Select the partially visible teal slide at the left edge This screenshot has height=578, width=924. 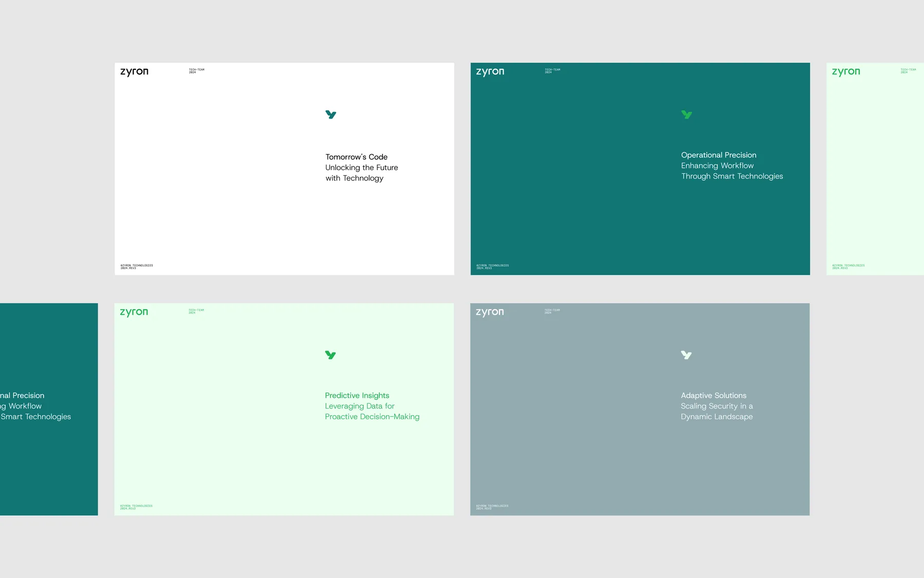pyautogui.click(x=49, y=409)
